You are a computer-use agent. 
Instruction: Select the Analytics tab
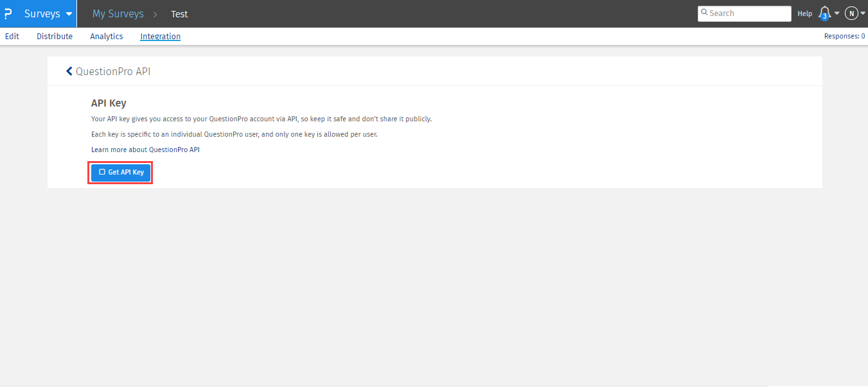tap(107, 37)
